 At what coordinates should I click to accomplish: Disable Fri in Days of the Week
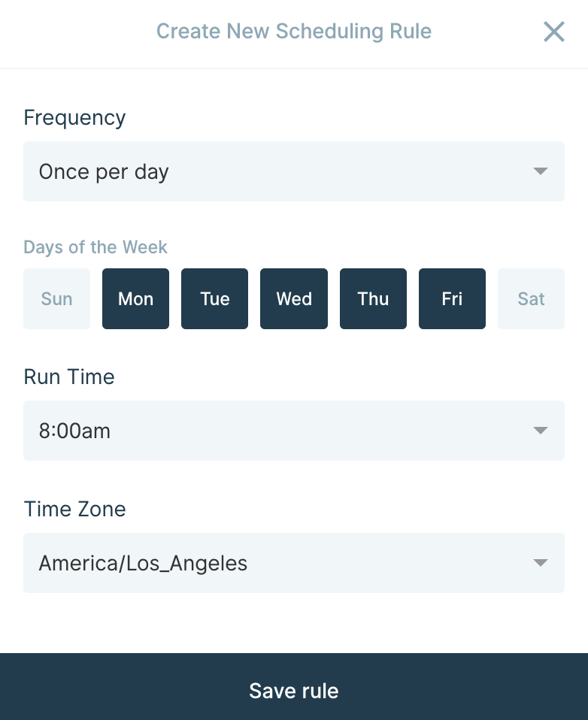pos(452,298)
